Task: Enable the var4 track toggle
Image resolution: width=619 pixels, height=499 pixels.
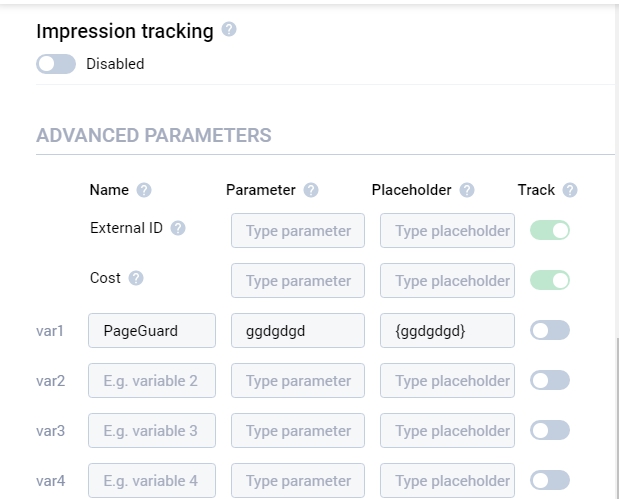Action: [x=549, y=480]
